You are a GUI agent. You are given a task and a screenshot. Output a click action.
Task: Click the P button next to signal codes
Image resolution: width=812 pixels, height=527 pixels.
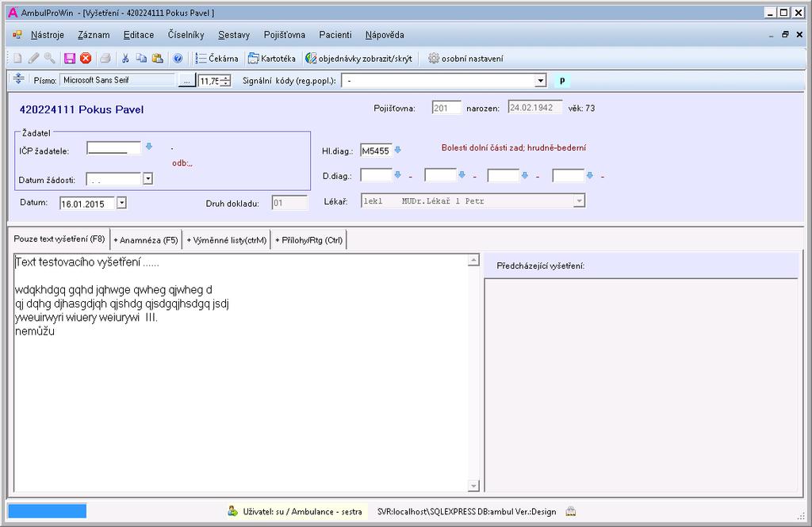coord(562,81)
